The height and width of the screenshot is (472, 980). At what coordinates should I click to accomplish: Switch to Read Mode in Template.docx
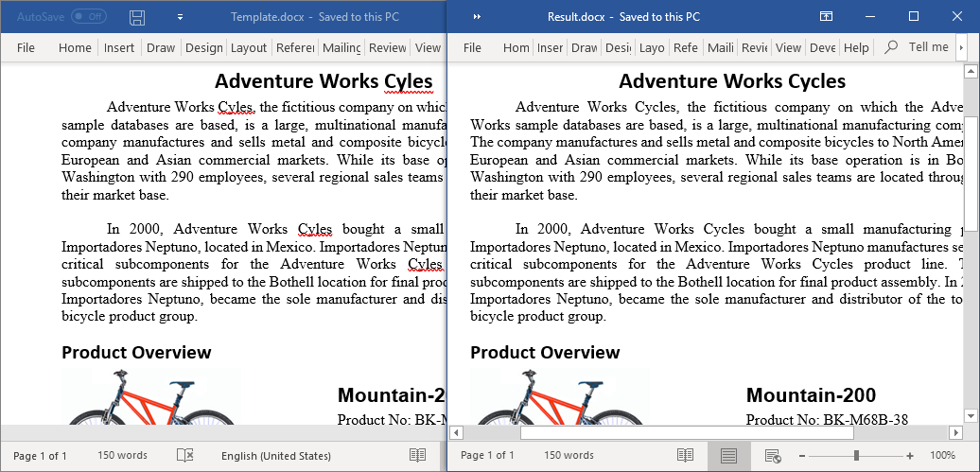click(417, 455)
